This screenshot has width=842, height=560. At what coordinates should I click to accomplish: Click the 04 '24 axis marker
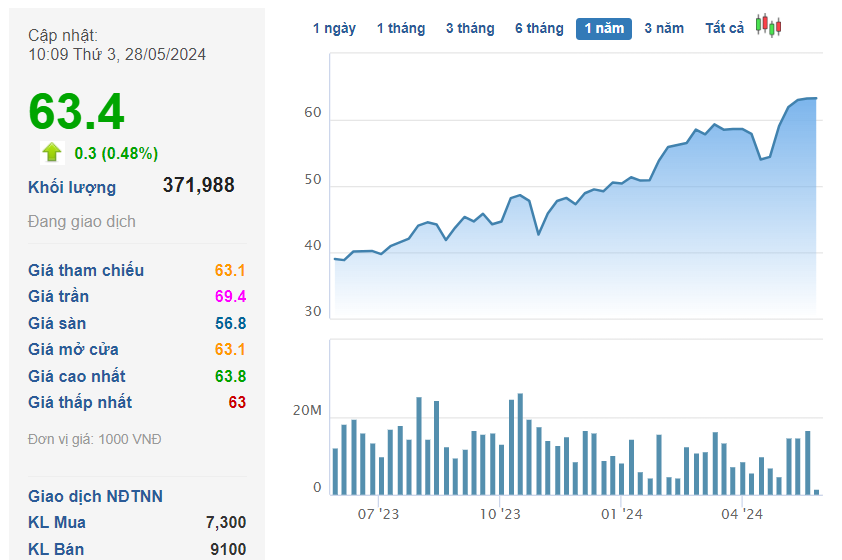point(742,514)
